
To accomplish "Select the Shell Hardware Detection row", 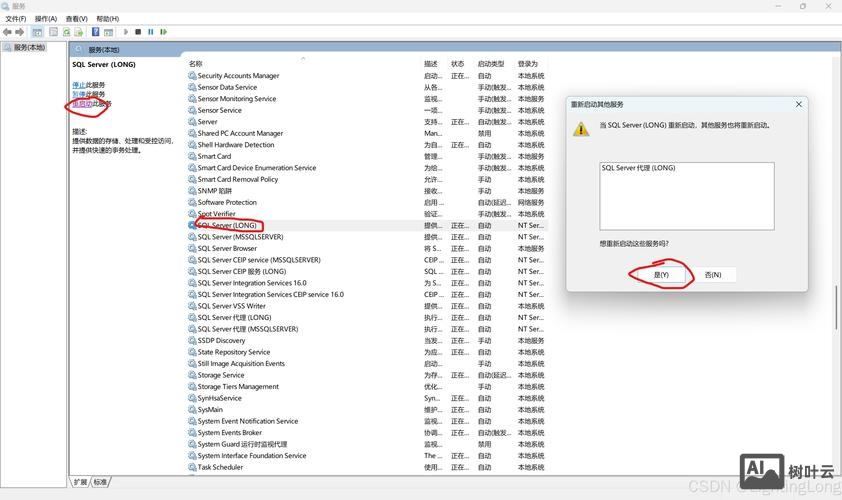I will tap(367, 145).
